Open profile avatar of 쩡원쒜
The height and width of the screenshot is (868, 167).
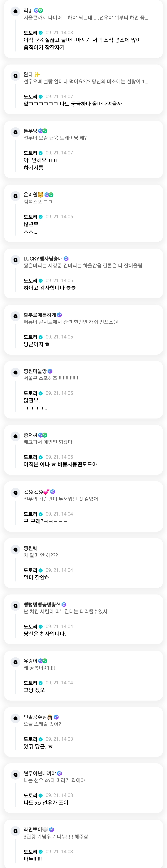(15, 549)
